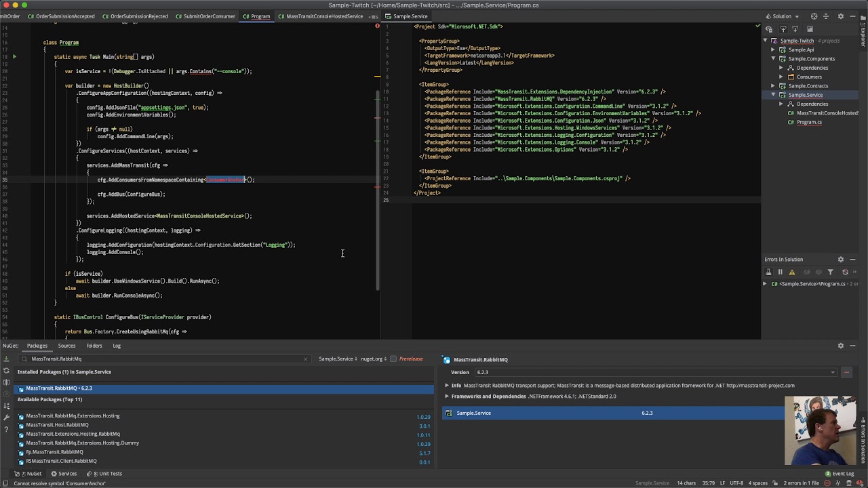Toggle warnings display in Errors In Solution
The width and height of the screenshot is (868, 488).
pyautogui.click(x=791, y=272)
